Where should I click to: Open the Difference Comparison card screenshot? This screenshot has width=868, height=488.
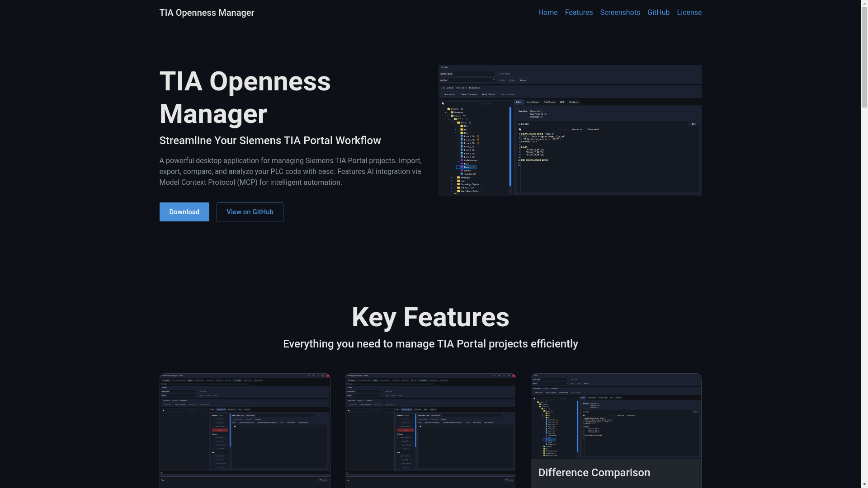(616, 416)
